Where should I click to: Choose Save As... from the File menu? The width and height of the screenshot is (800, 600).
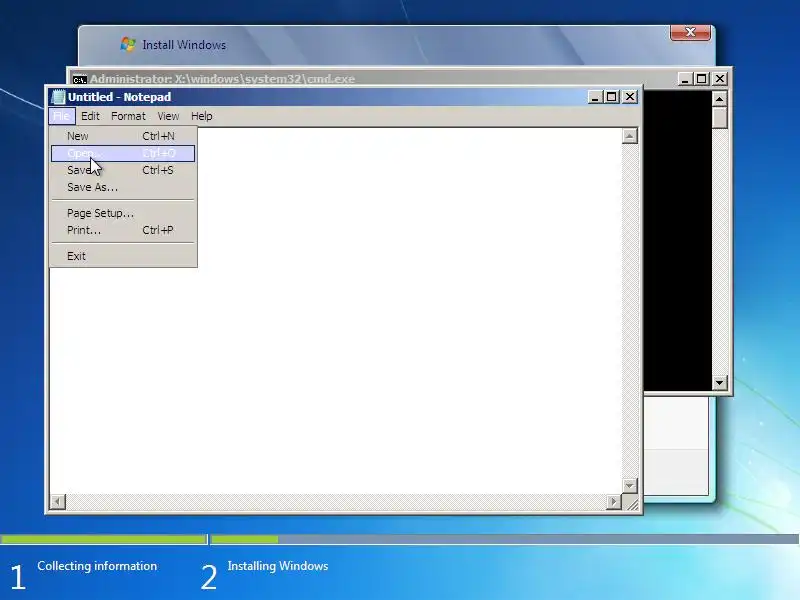click(122, 187)
